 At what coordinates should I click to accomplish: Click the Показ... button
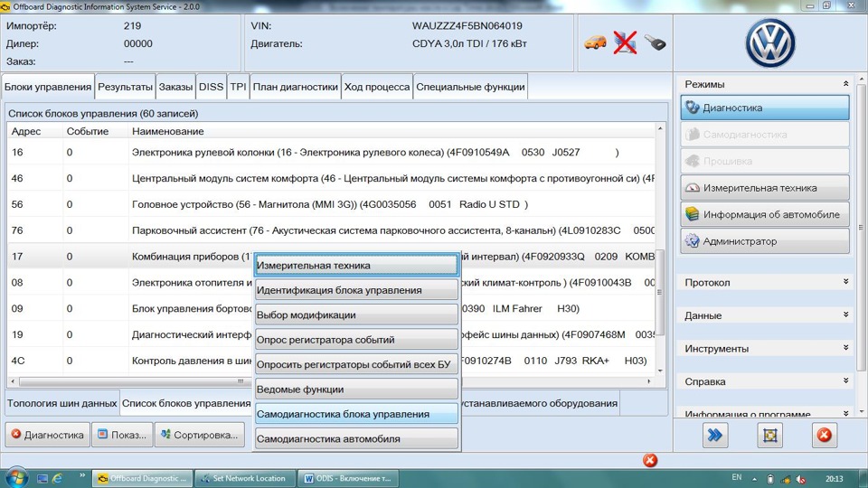122,435
